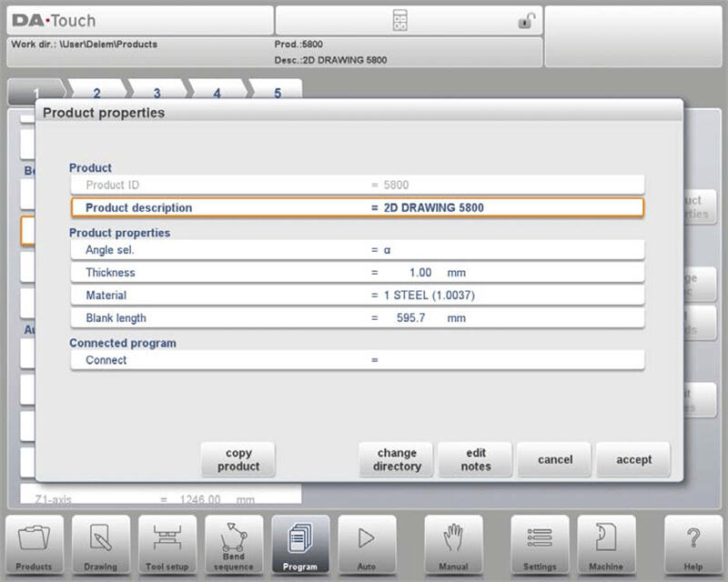
Task: Toggle the padlock lock icon
Action: [526, 21]
